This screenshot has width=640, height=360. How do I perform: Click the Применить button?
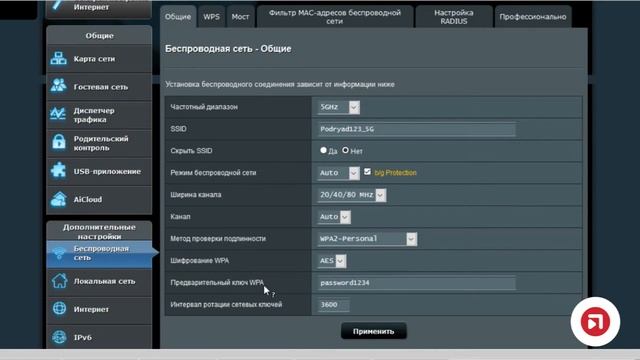(373, 331)
